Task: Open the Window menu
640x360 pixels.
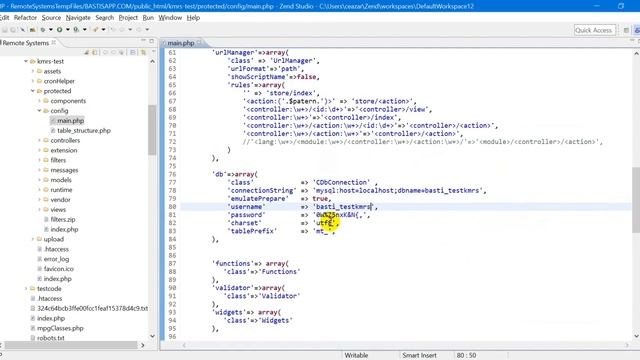Action: [x=170, y=18]
